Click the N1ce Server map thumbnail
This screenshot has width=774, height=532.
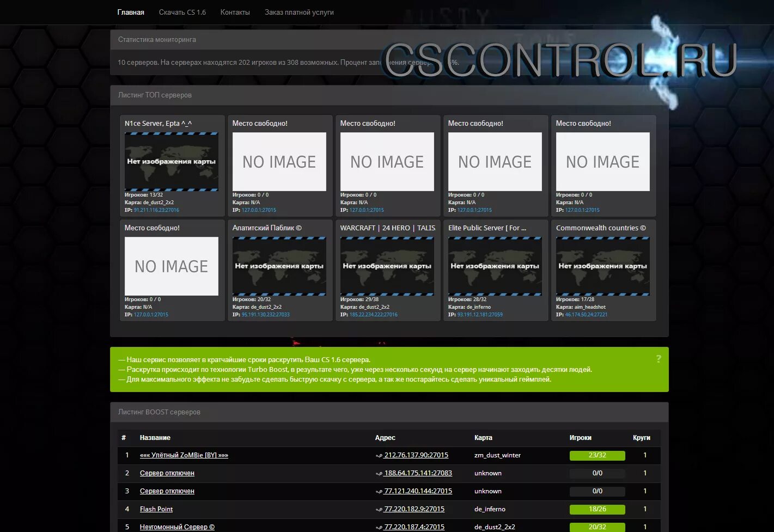172,162
